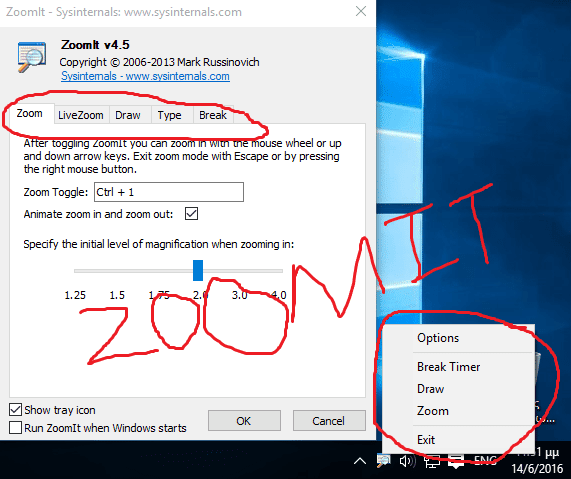Switch to the LiveZoom tab
This screenshot has height=479, width=571.
pyautogui.click(x=81, y=115)
